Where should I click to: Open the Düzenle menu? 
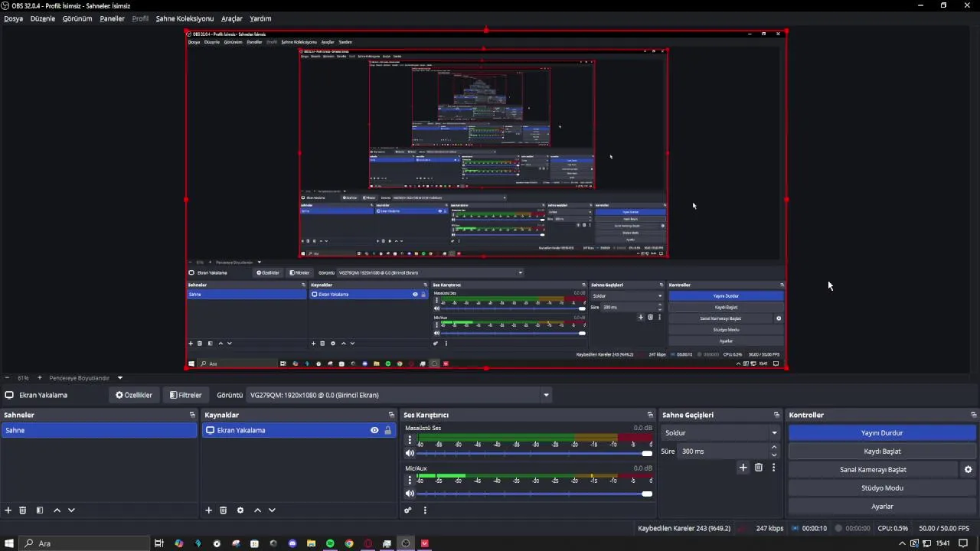(43, 18)
